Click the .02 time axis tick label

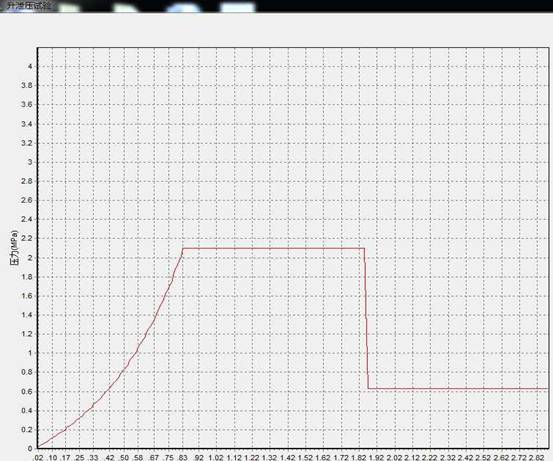pos(38,457)
